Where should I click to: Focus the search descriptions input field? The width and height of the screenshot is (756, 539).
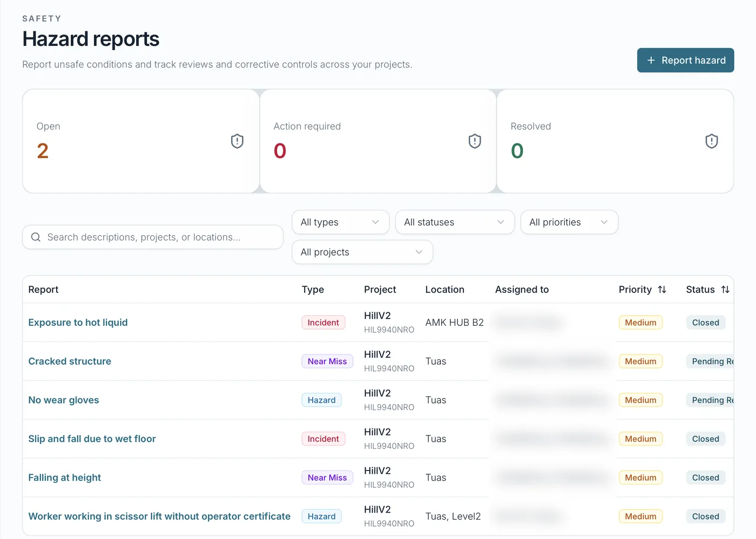point(153,237)
